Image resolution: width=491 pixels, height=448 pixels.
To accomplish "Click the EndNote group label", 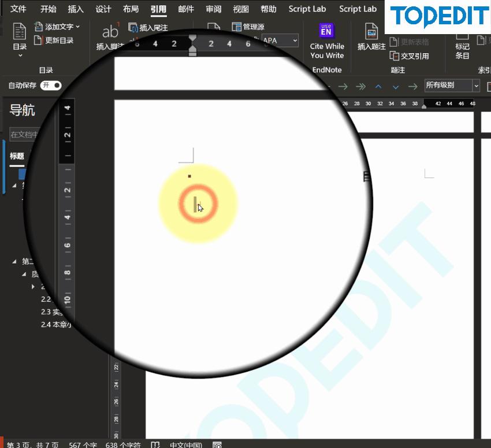I will click(x=326, y=70).
